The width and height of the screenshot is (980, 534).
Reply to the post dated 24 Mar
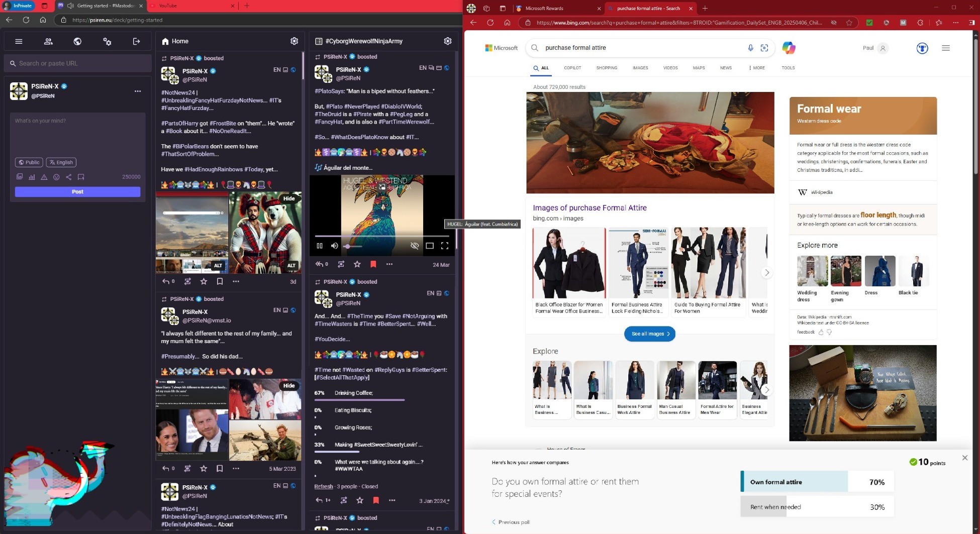(319, 264)
